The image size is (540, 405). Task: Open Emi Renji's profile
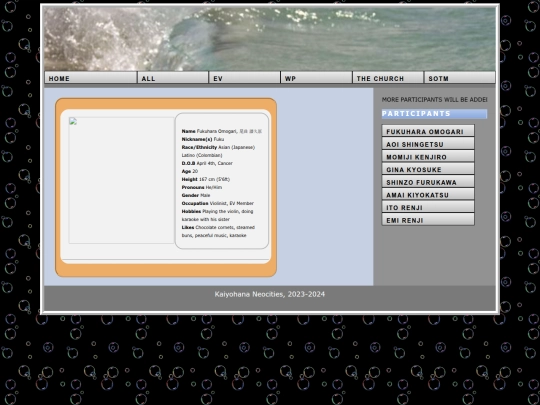(428, 220)
